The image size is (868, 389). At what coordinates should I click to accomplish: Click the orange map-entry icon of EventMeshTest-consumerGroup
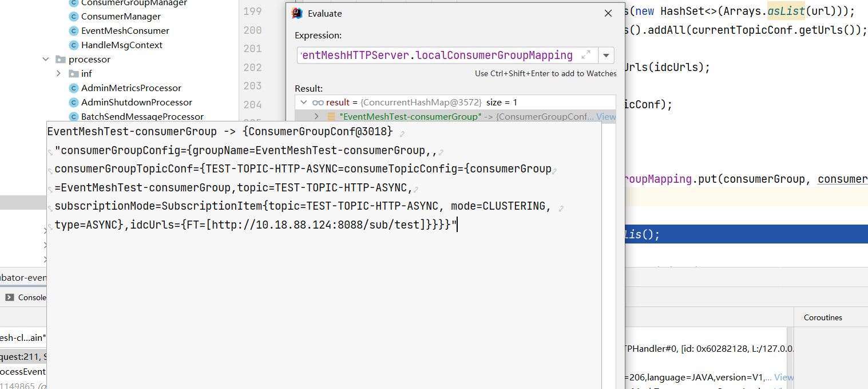pos(331,117)
